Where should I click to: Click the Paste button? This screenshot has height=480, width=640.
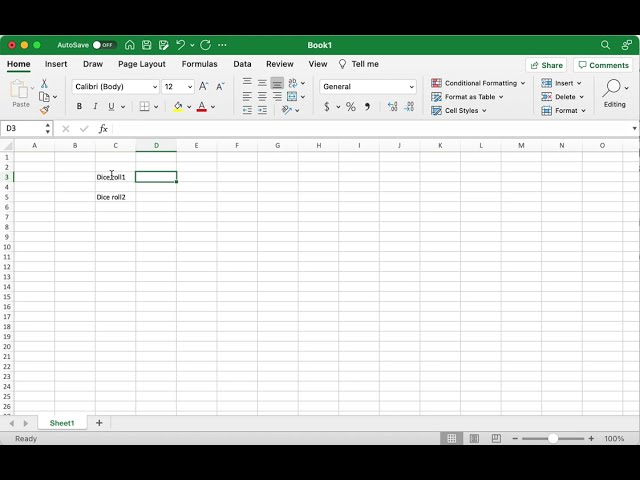19,93
